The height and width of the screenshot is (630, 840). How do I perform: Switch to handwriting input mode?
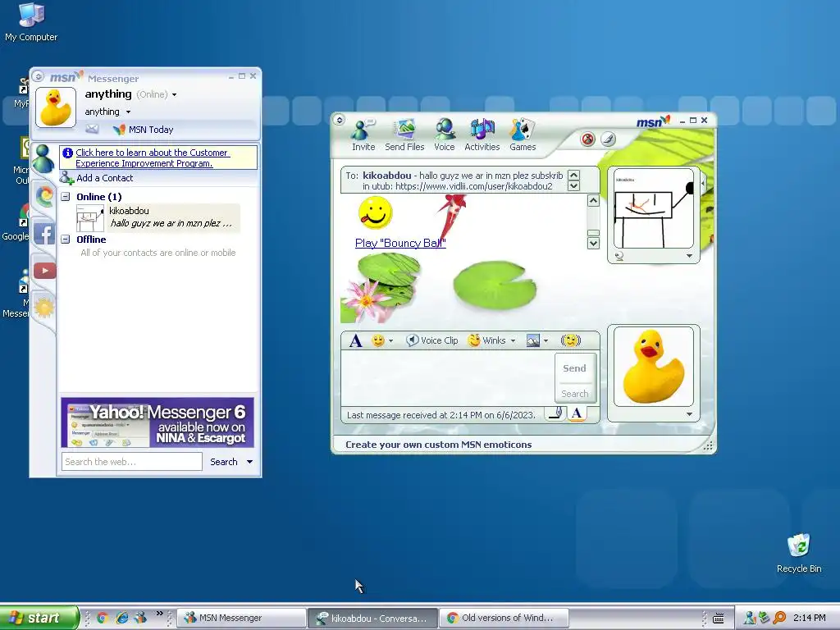[x=555, y=413]
